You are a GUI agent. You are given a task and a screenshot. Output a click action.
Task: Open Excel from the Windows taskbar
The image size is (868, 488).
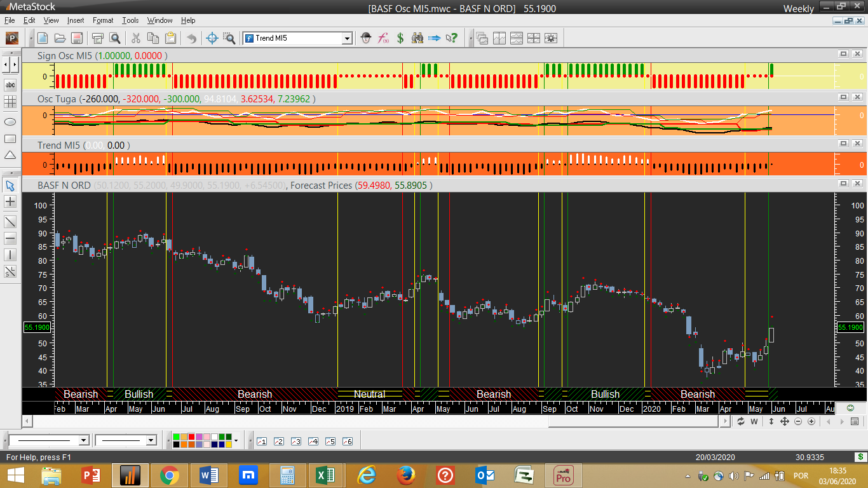tap(324, 475)
